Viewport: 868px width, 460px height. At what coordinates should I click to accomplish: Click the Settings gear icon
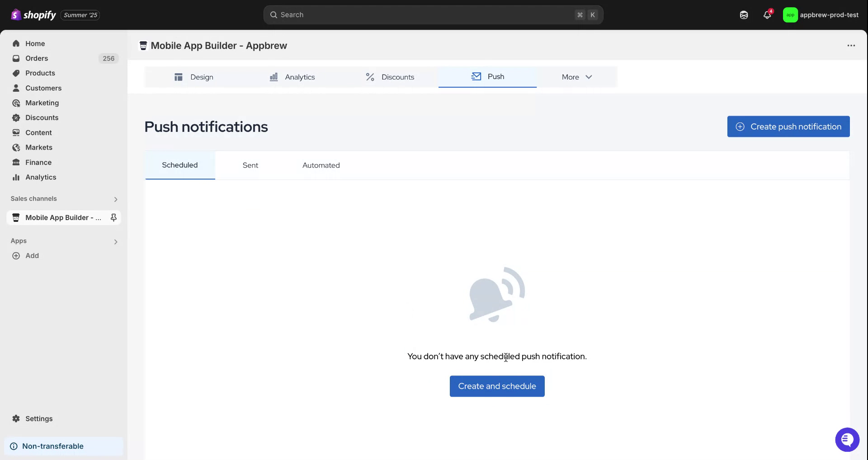16,418
